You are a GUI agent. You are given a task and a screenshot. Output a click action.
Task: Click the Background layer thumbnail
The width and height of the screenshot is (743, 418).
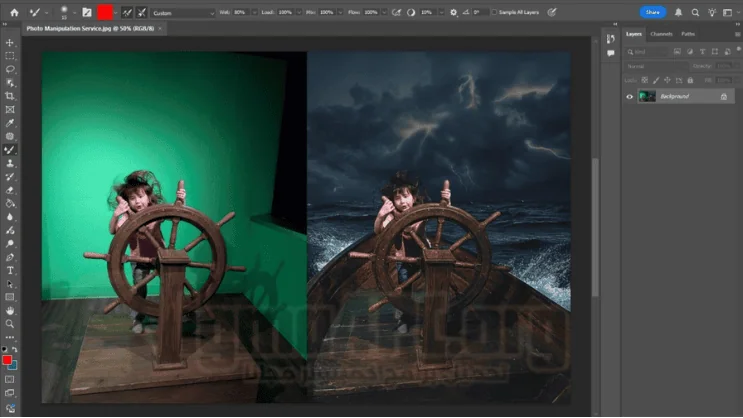(x=647, y=96)
